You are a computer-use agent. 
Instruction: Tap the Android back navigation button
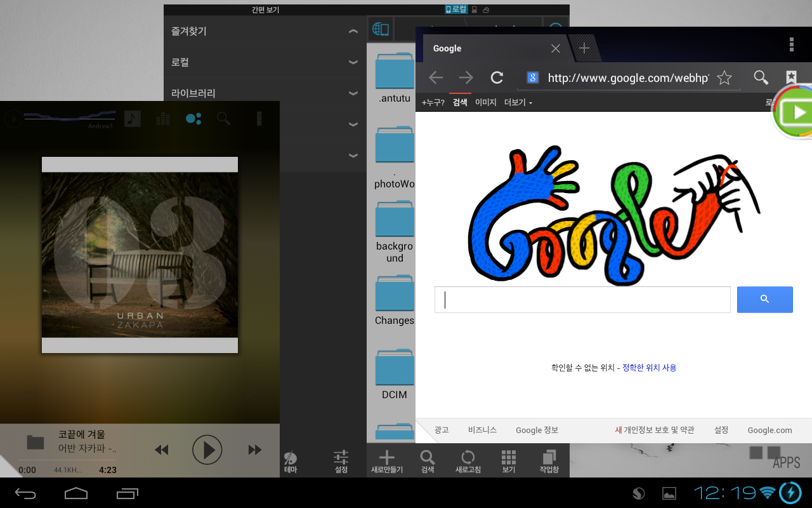(x=26, y=493)
